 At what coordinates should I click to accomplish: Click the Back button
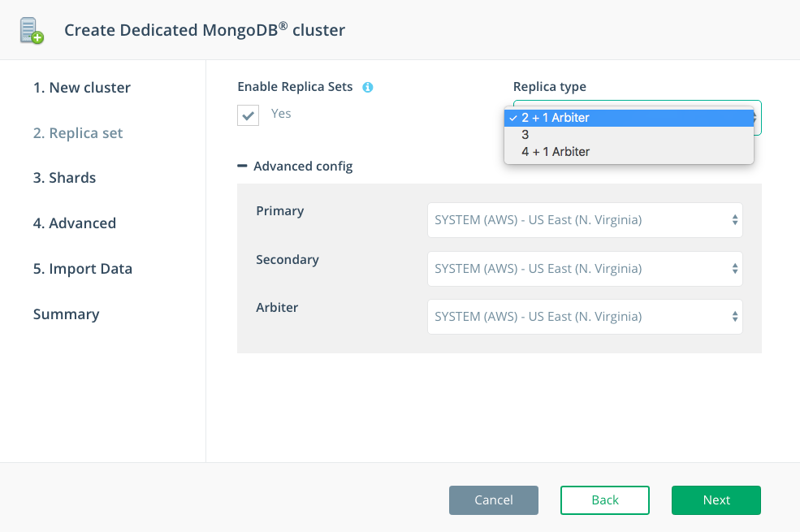click(604, 500)
